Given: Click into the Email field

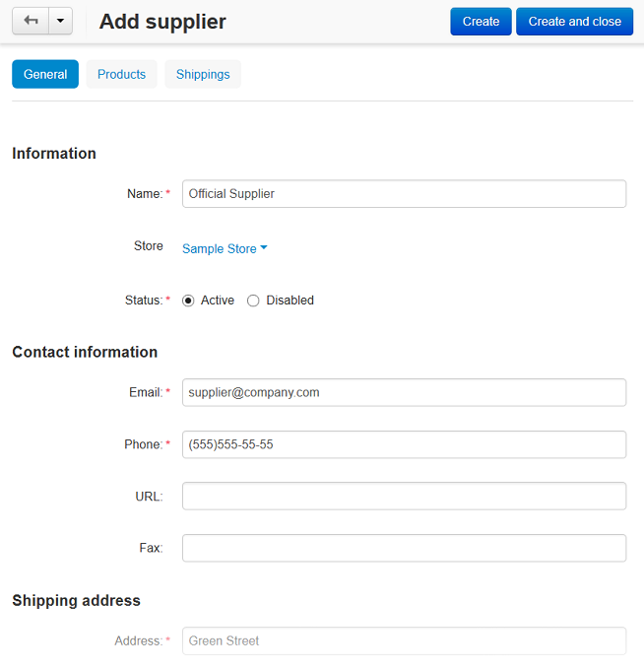Looking at the screenshot, I should tap(404, 392).
